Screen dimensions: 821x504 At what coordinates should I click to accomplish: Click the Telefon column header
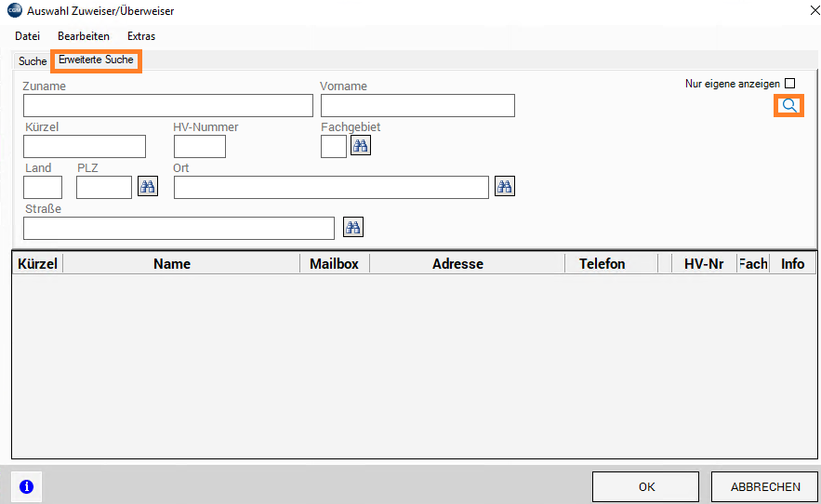(x=602, y=264)
